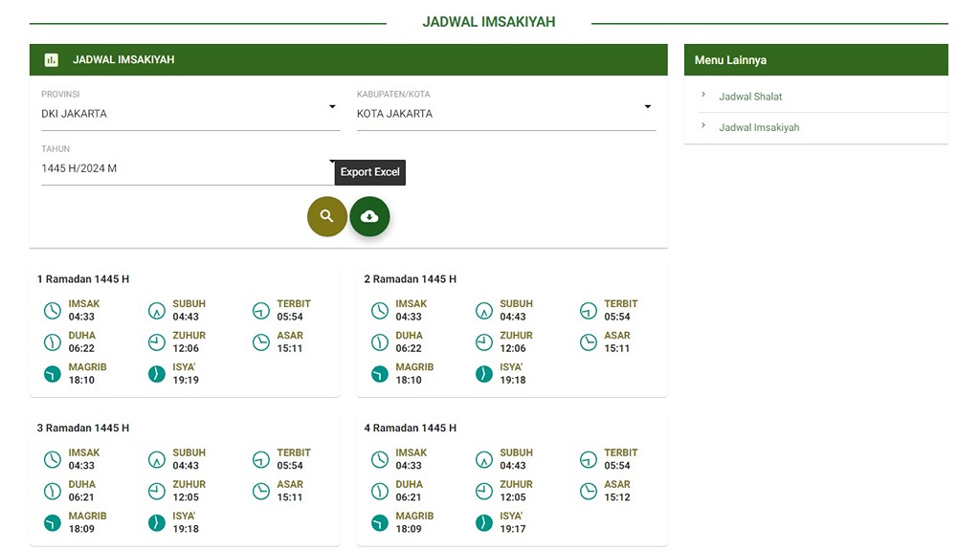The image size is (980, 551).
Task: Click the Subuh icon under 3 Ramadan
Action: click(157, 460)
